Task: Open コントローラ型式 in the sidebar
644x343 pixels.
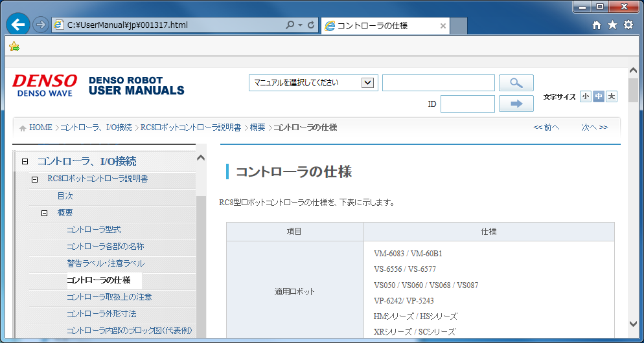Action: click(93, 230)
